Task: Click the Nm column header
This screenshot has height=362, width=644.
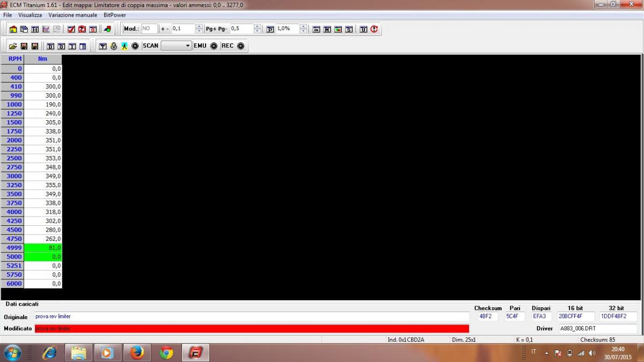Action: pos(43,59)
